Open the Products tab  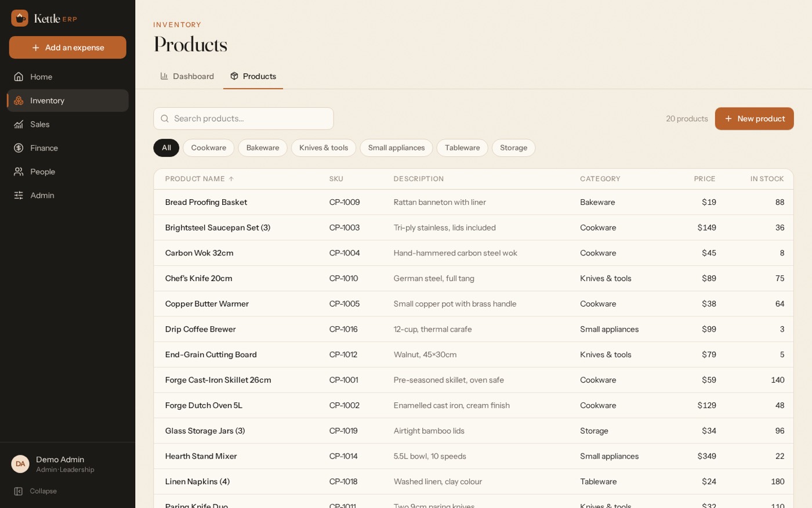(253, 76)
